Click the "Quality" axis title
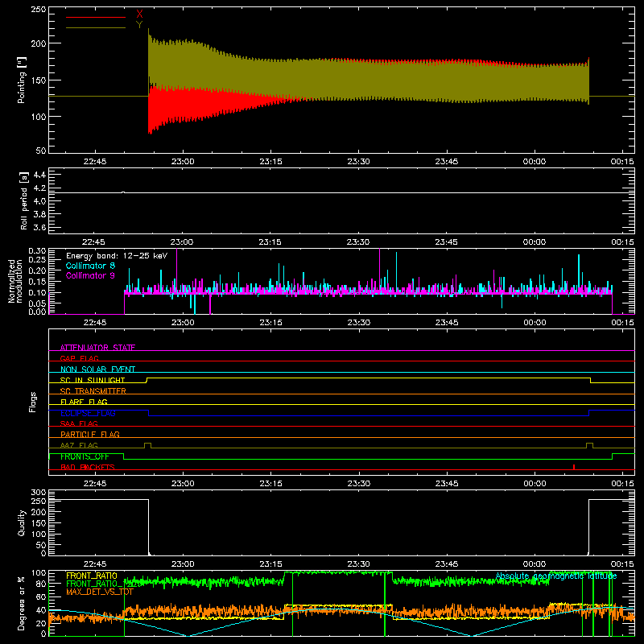This screenshot has width=644, height=644. click(x=22, y=522)
